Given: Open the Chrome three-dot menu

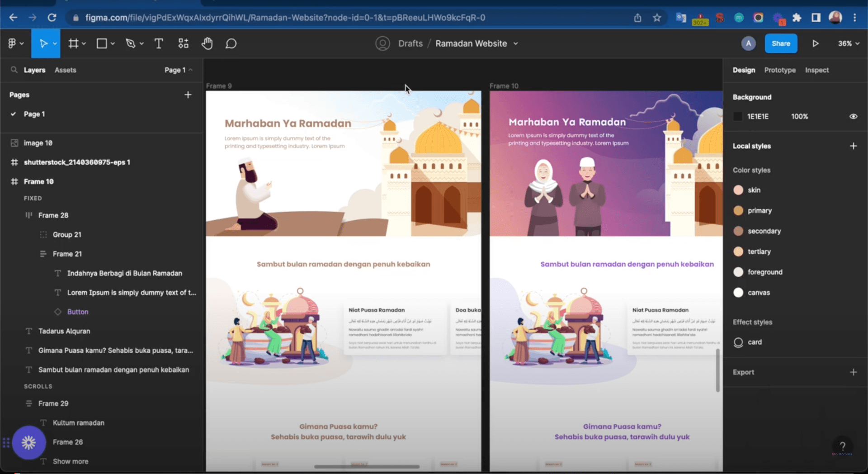Looking at the screenshot, I should click(x=854, y=18).
